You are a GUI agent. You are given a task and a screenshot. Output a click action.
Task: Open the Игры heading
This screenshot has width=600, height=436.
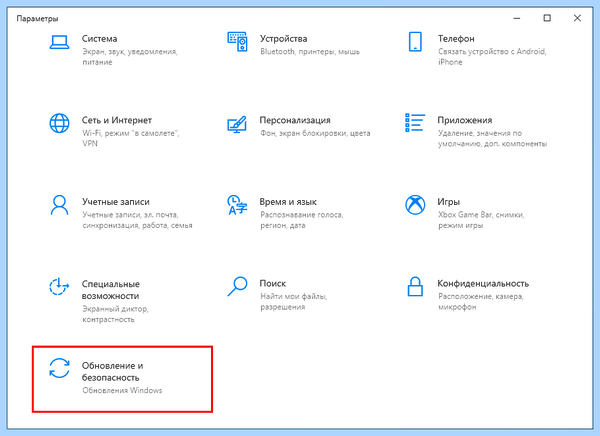click(x=448, y=202)
